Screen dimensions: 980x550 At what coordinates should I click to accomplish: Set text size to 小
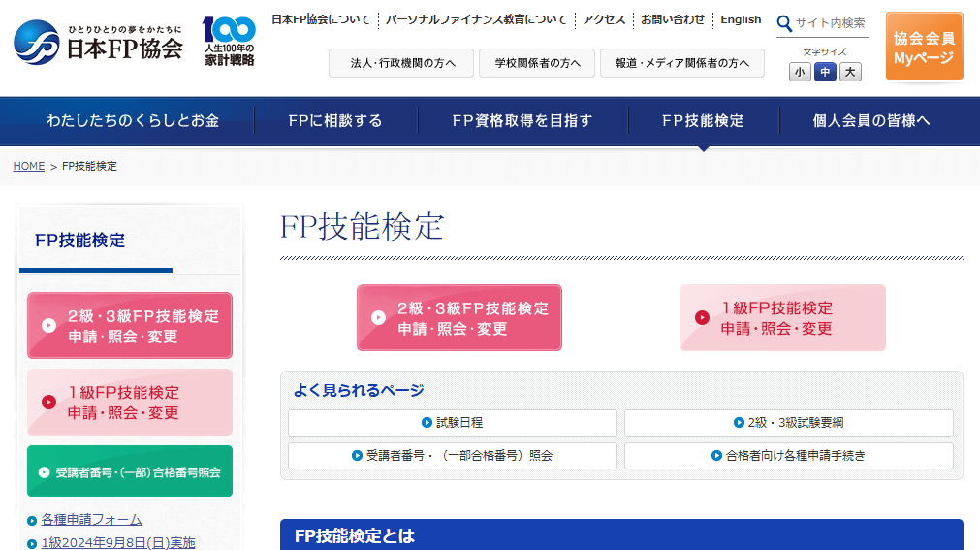click(x=800, y=72)
